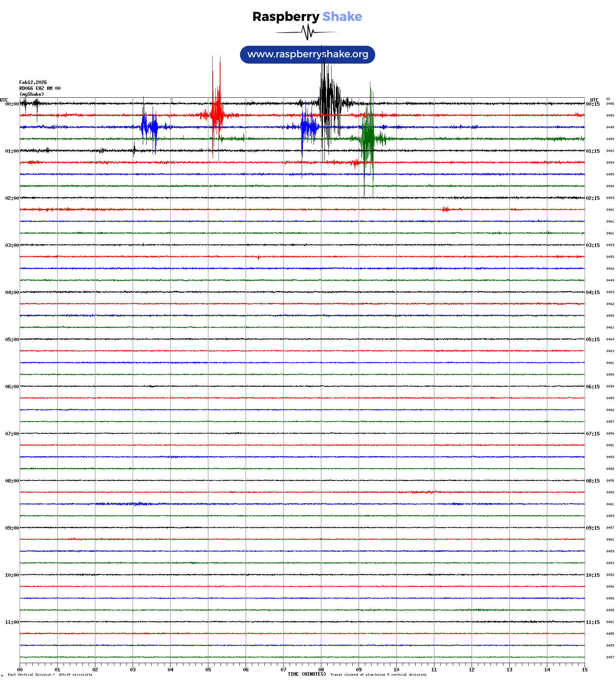Select the 06:00 UTC label on left axis

click(x=12, y=387)
